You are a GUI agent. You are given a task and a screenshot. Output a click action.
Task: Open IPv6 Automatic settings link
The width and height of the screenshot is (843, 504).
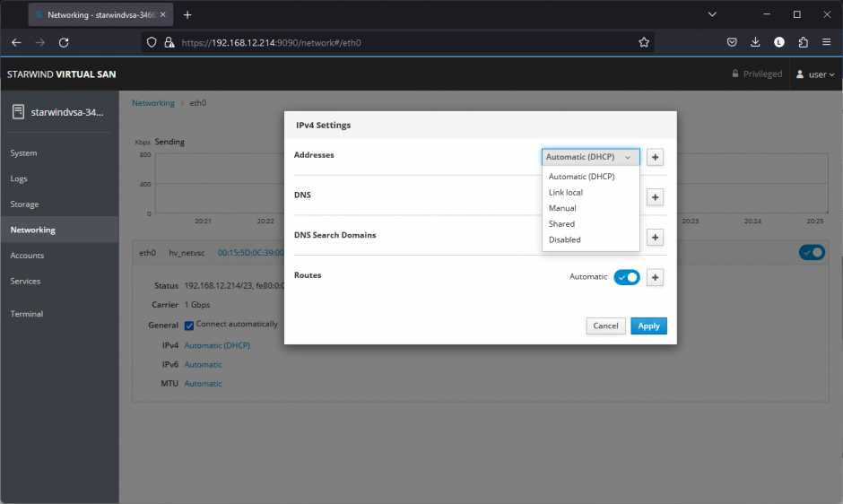(x=203, y=365)
